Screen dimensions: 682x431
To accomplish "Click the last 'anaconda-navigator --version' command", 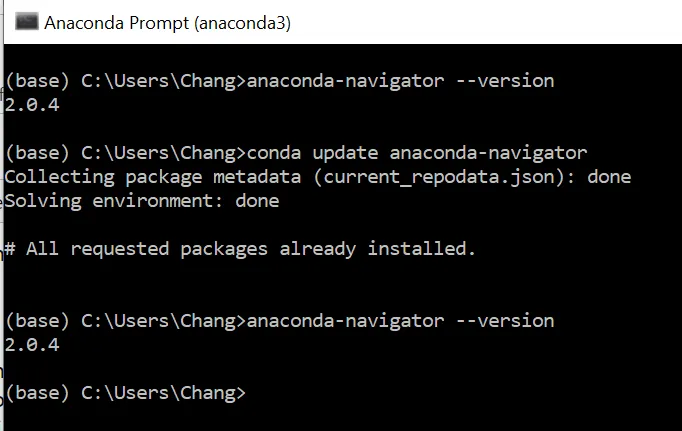I will (399, 321).
